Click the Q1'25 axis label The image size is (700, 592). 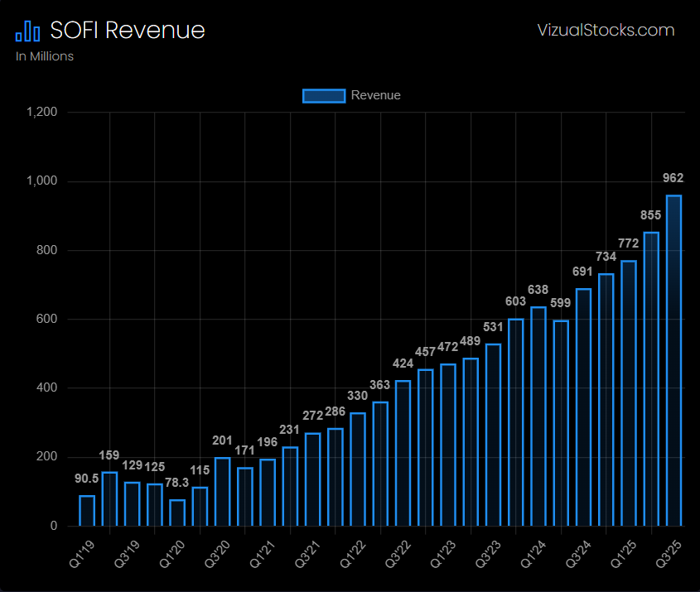tap(624, 554)
